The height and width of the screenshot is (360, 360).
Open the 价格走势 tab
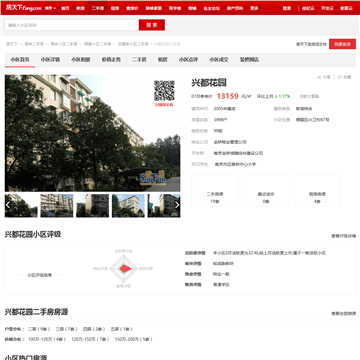click(111, 60)
